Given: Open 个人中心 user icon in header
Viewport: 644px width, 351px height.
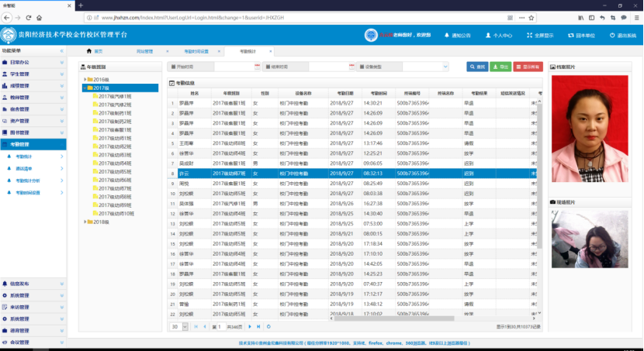Looking at the screenshot, I should [488, 36].
